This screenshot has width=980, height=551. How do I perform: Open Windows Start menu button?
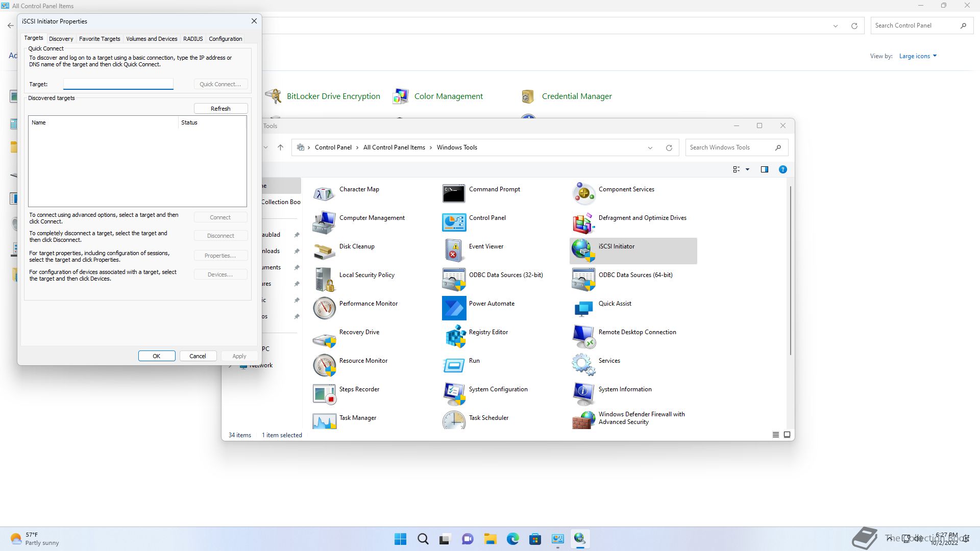[401, 539]
